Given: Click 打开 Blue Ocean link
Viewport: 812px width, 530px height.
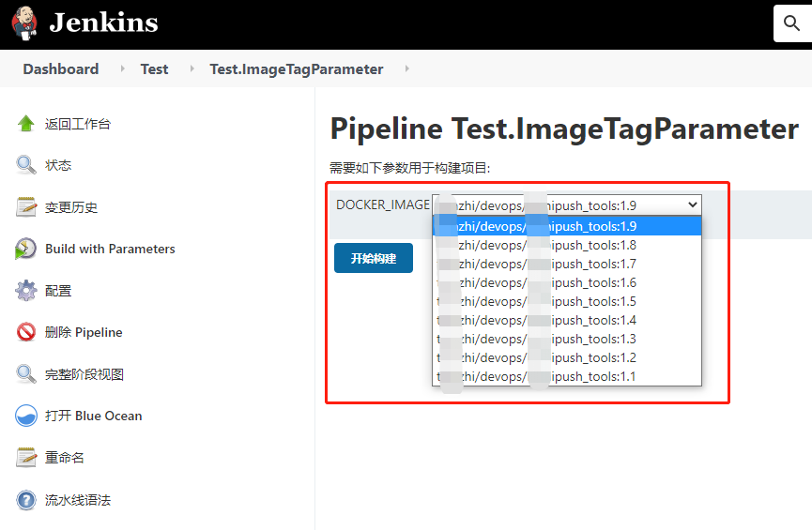Looking at the screenshot, I should (x=93, y=416).
